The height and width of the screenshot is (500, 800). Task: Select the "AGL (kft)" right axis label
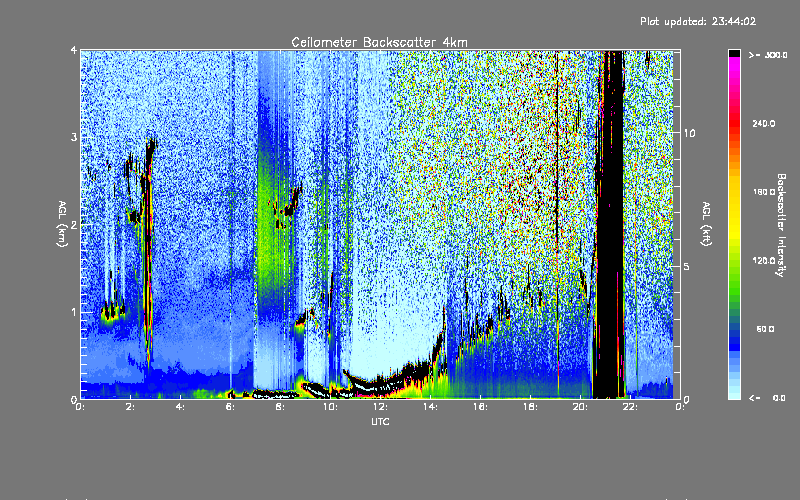706,224
